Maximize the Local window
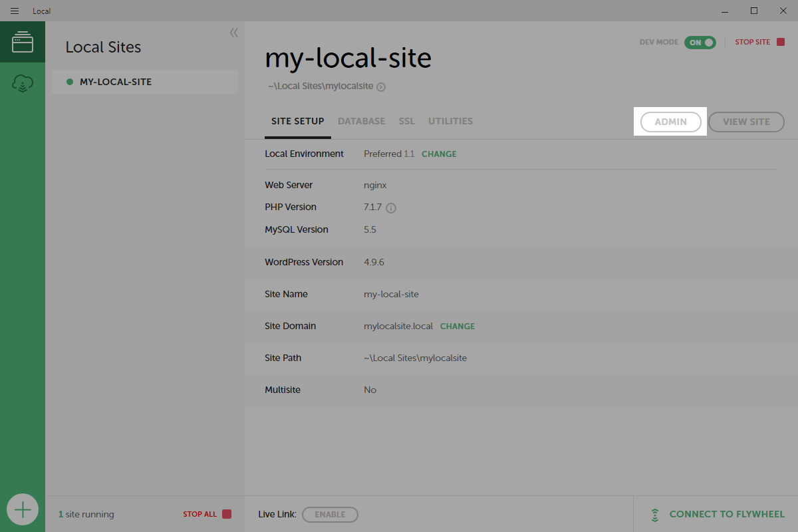The height and width of the screenshot is (532, 798). click(x=753, y=11)
